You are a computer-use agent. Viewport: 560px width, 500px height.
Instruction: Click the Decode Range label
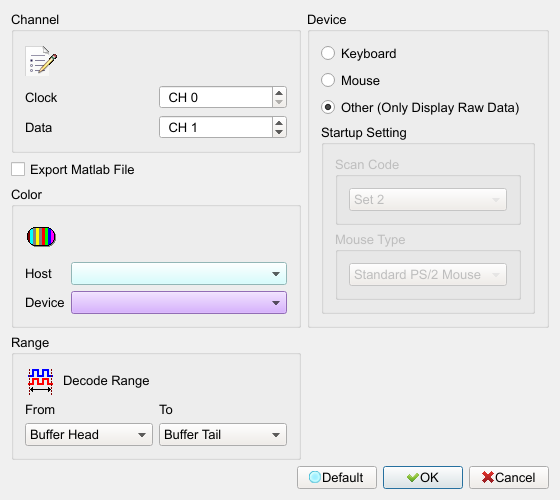click(106, 381)
